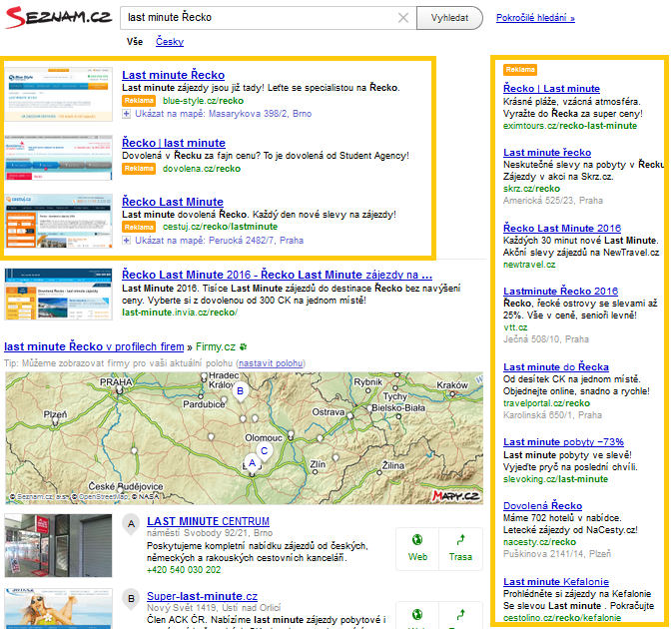Open sidebar ad Řecko | Last minute eximtours
This screenshot has height=629, width=672.
[x=551, y=89]
